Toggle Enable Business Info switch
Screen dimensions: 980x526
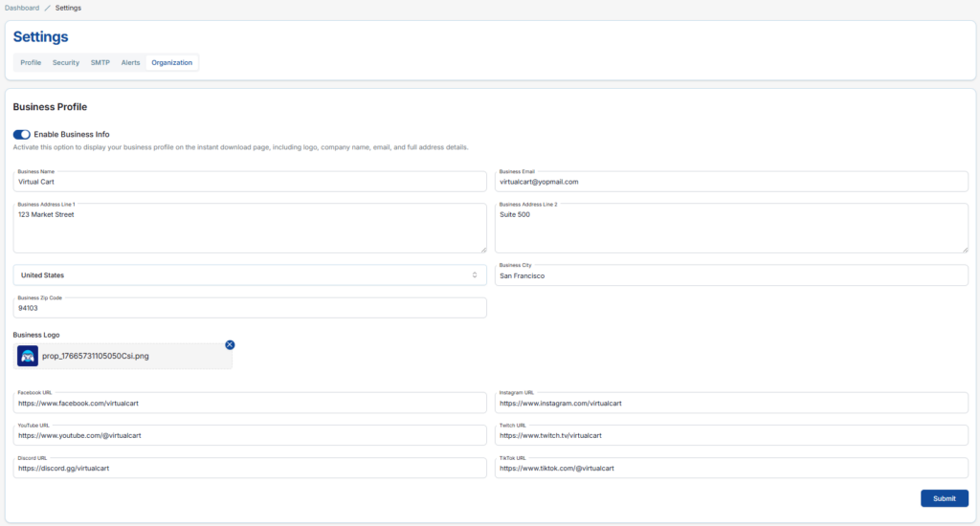pyautogui.click(x=22, y=135)
